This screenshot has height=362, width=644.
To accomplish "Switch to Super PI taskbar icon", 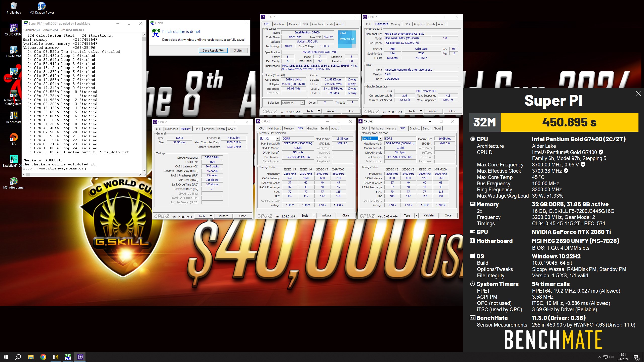I will coord(68,357).
